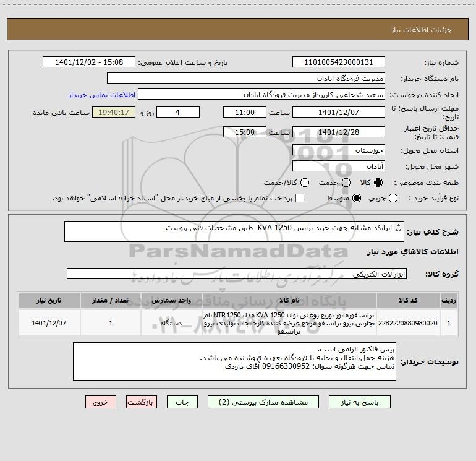
Task: Click the نام کالا column header
Action: tap(289, 300)
